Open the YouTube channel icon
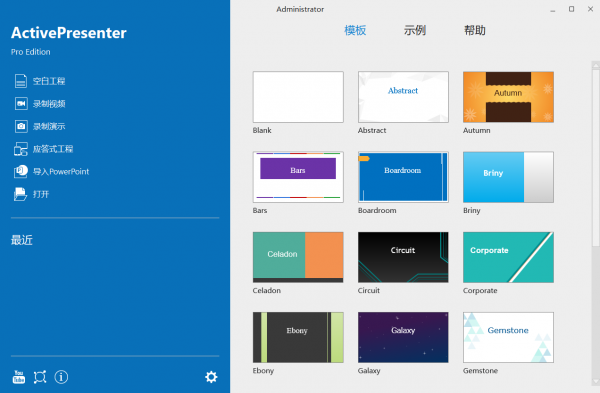The image size is (600, 393). point(18,377)
